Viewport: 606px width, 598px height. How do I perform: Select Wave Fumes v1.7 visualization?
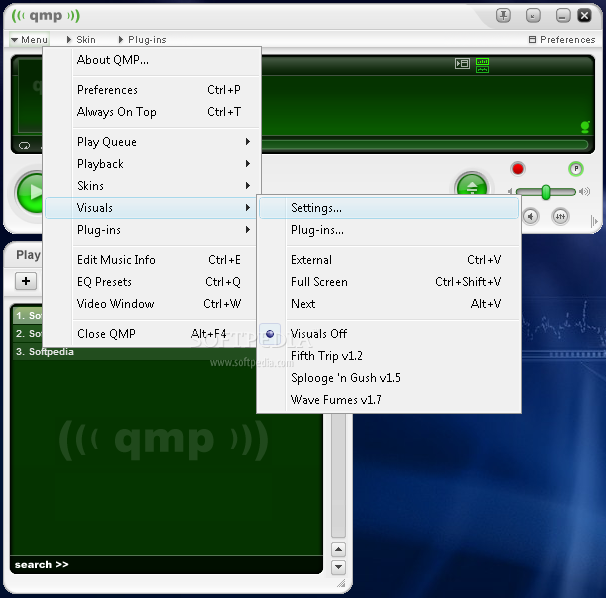[389, 400]
